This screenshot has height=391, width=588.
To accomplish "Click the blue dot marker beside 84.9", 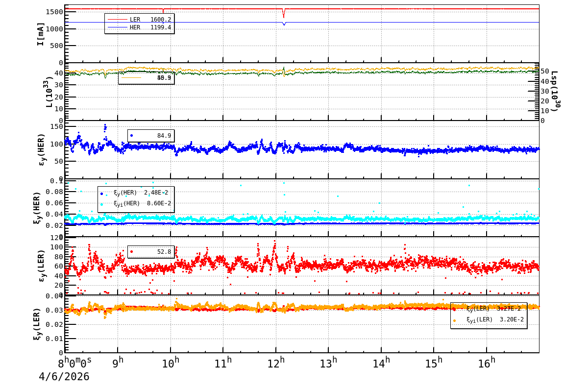I will pyautogui.click(x=131, y=136).
